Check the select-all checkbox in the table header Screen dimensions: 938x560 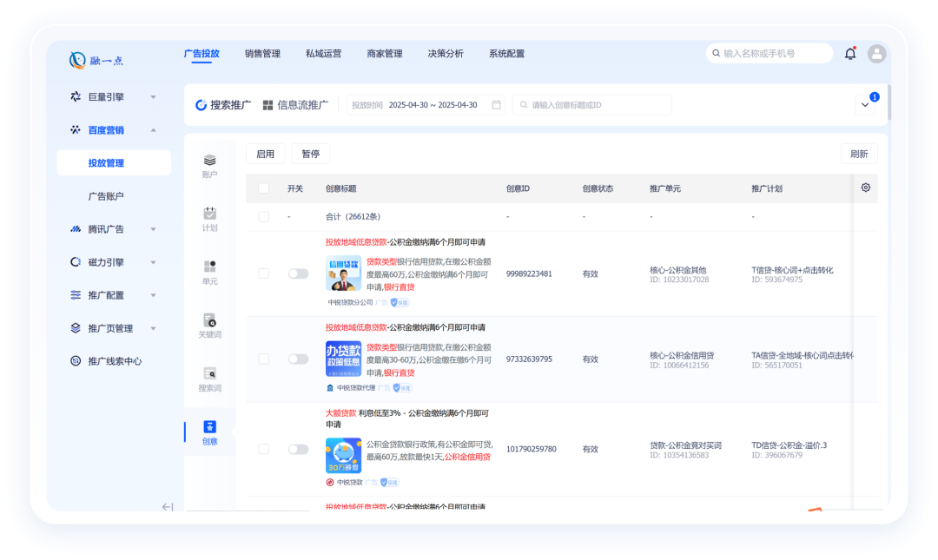click(x=264, y=188)
